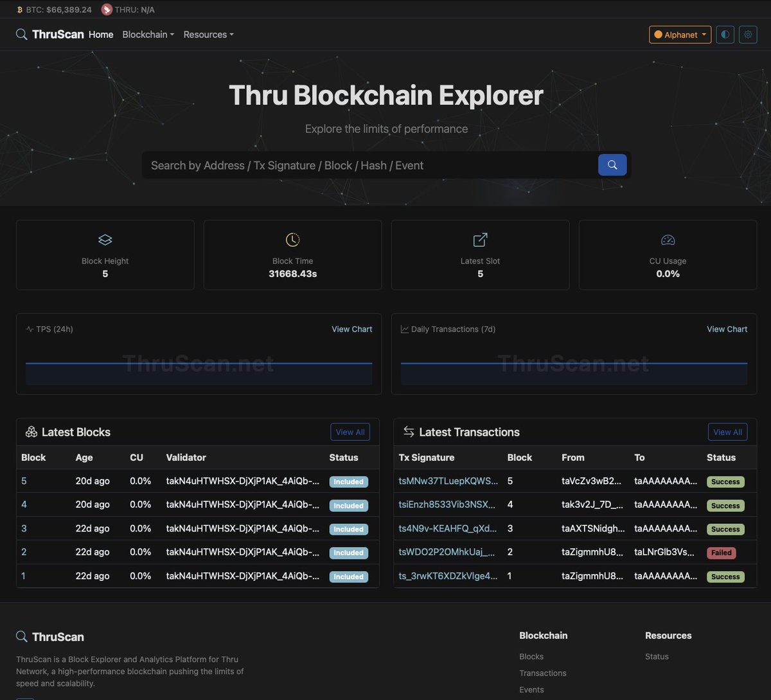The image size is (771, 700).
Task: Click the THRU token icon in ticker
Action: 107,10
